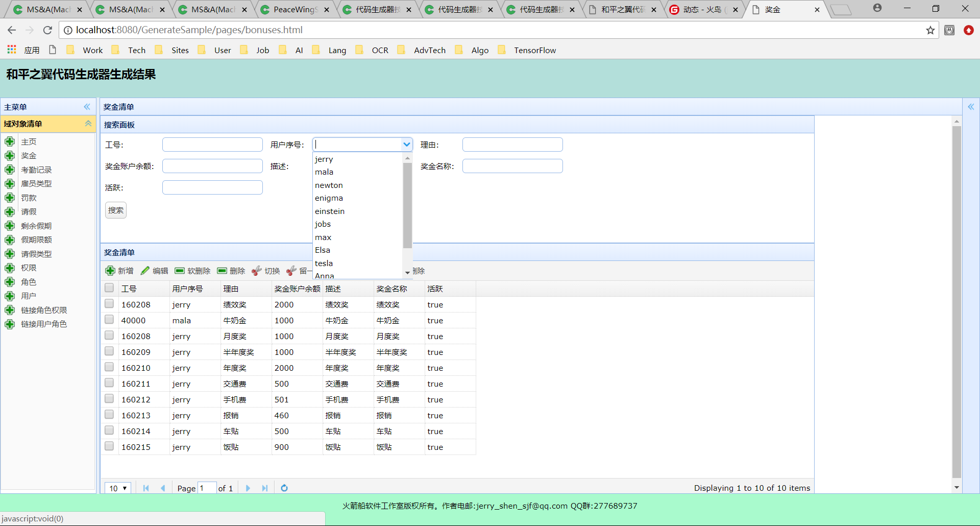The image size is (980, 526).
Task: Open the AdvTech bookmark folder
Action: click(423, 50)
